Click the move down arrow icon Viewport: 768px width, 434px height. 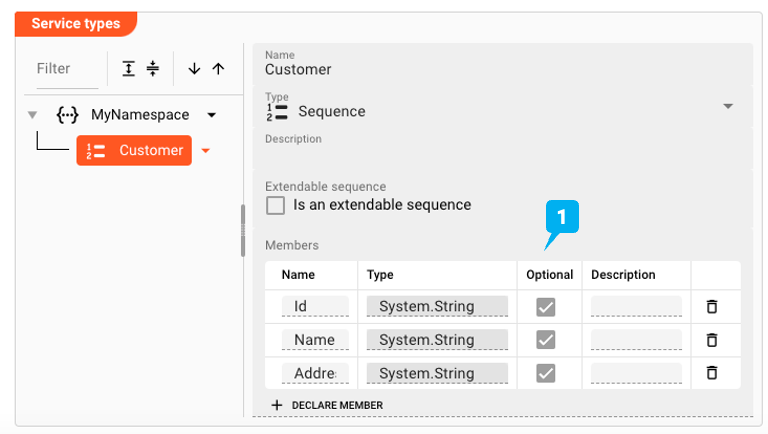(x=194, y=69)
